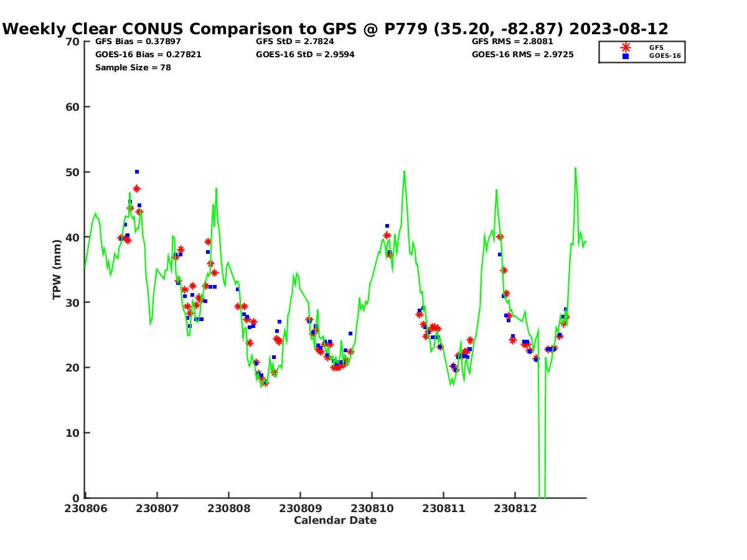Click the chart title mentioning P779
Viewport: 747px width, 560px height.
336,29
